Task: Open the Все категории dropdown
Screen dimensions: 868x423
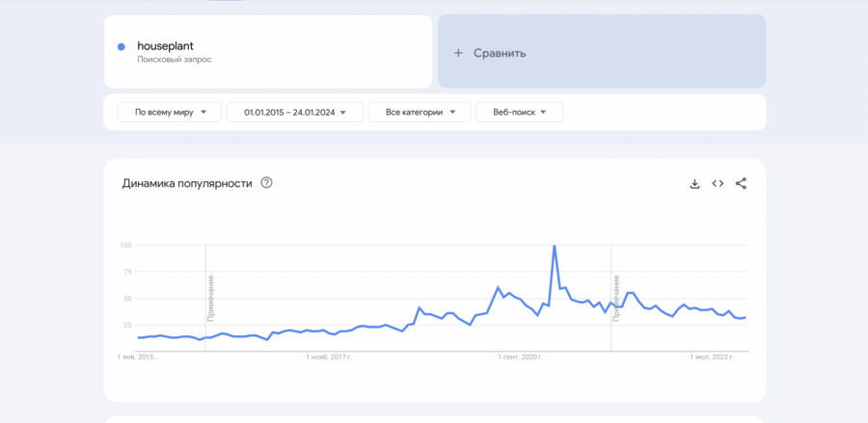Action: (420, 112)
